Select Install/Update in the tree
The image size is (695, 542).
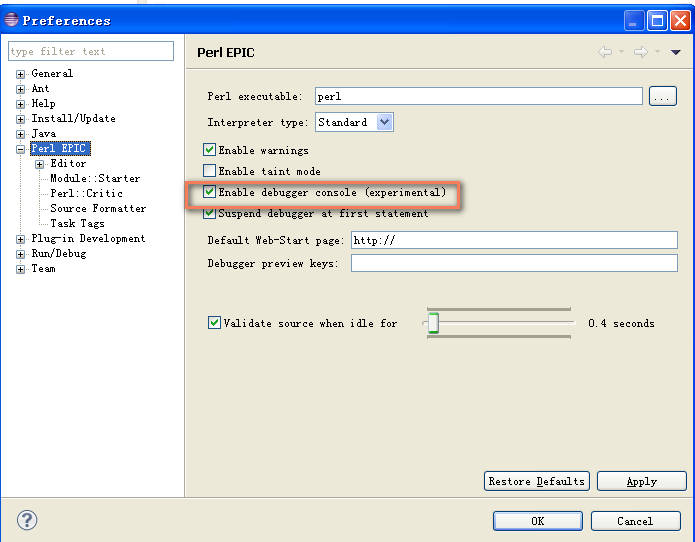pos(73,118)
